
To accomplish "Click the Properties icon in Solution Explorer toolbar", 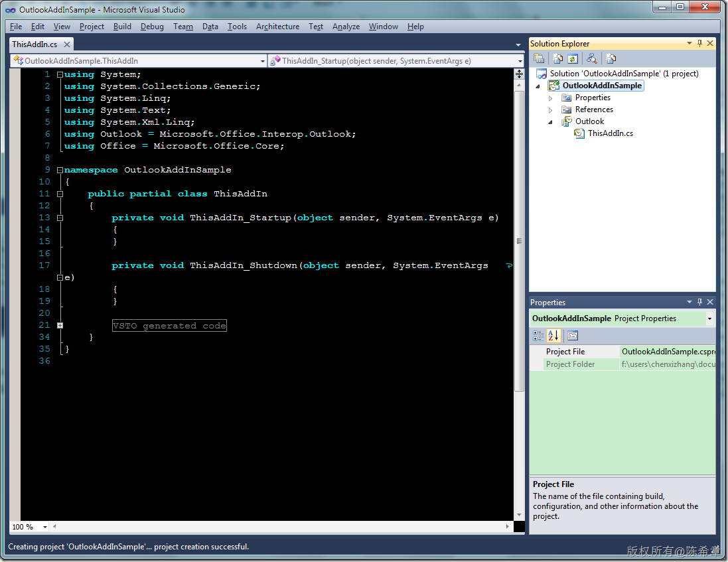I will click(x=539, y=58).
